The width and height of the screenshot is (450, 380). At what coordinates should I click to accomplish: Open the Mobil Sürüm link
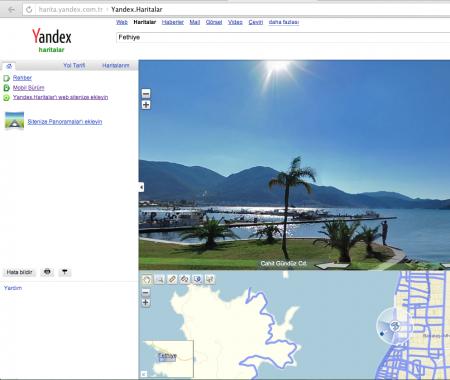[x=29, y=88]
